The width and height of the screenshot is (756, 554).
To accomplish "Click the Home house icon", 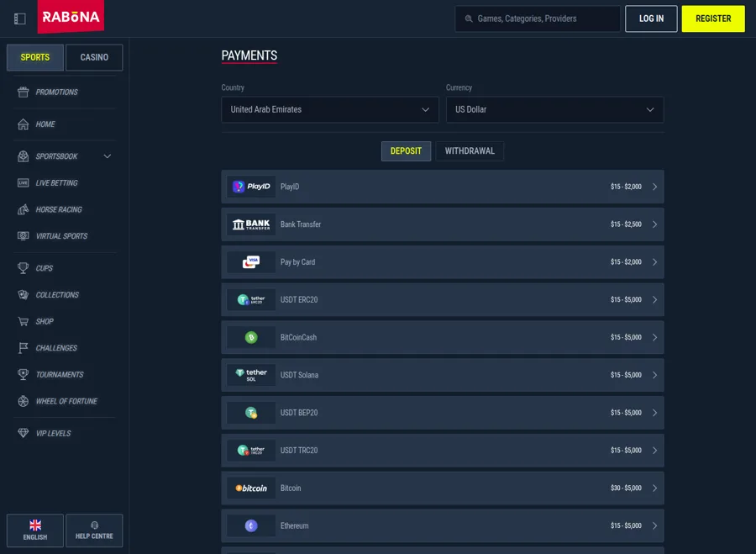I will [24, 124].
